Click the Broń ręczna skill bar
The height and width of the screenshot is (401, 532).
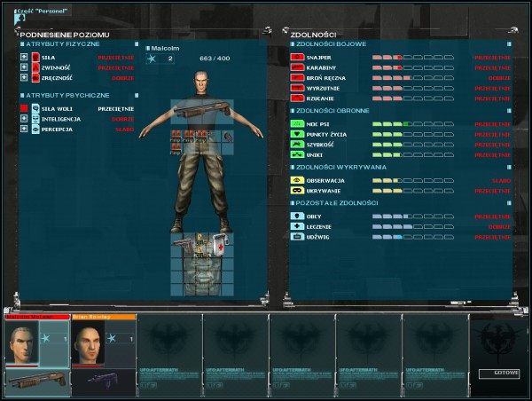(412, 78)
